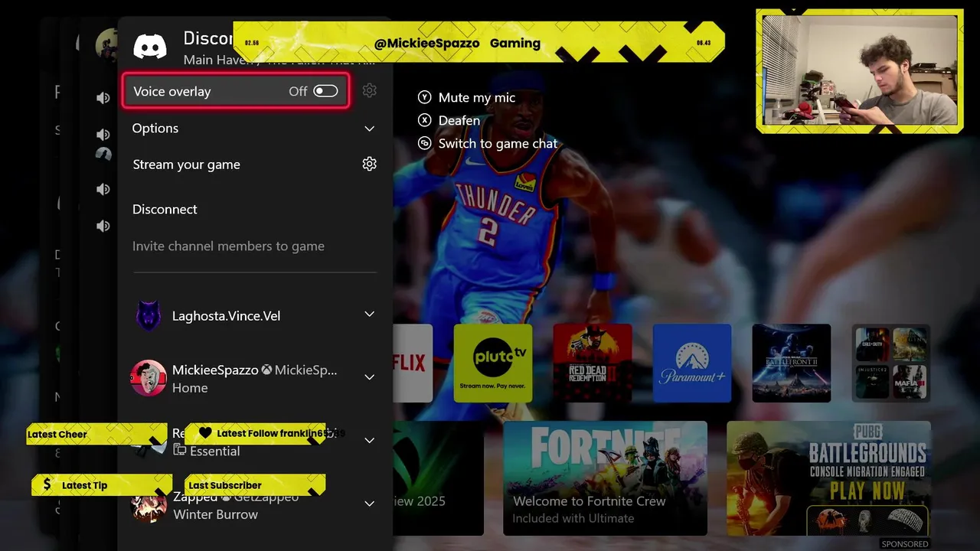Click the Discord logo icon
Screen dimensions: 980x551
pos(150,47)
